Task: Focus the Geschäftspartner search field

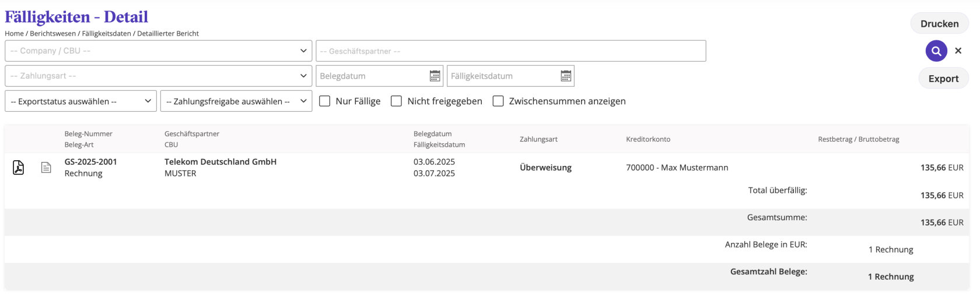Action: 510,51
